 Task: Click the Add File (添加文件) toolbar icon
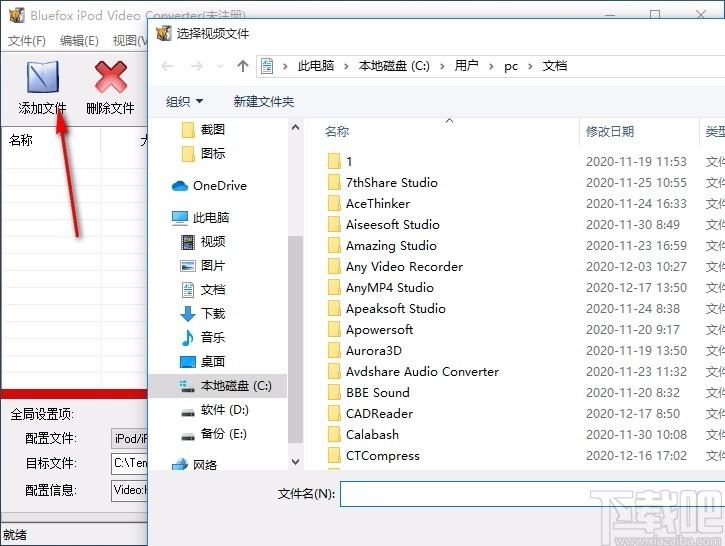coord(43,78)
